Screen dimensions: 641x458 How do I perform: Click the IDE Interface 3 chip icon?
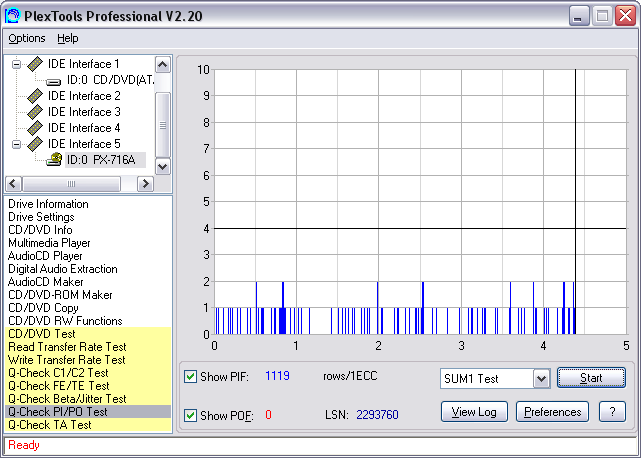pos(35,112)
